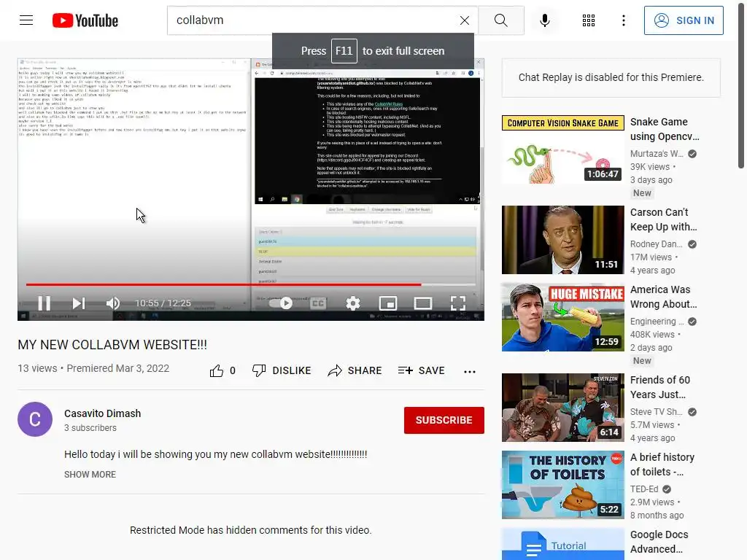Visit Rodney Dan... channel link
Image resolution: width=747 pixels, height=560 pixels.
pyautogui.click(x=656, y=244)
